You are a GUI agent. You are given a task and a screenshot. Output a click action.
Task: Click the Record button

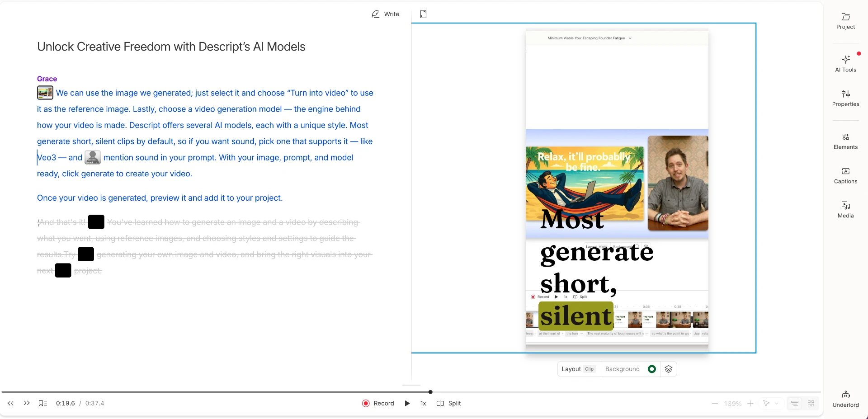coord(378,403)
